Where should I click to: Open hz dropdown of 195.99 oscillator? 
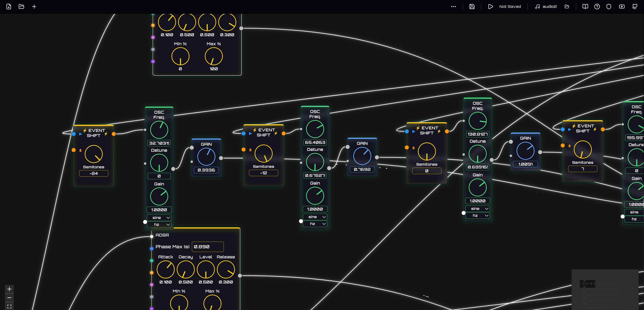coord(634,219)
